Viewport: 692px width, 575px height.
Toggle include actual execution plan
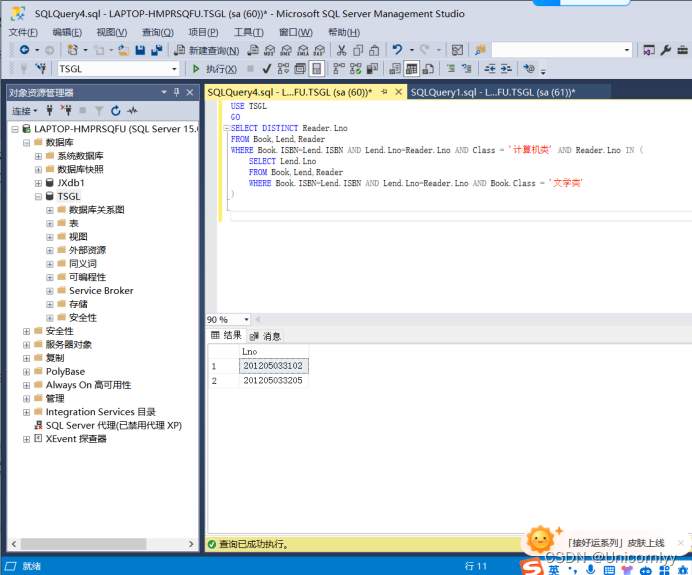pos(338,69)
